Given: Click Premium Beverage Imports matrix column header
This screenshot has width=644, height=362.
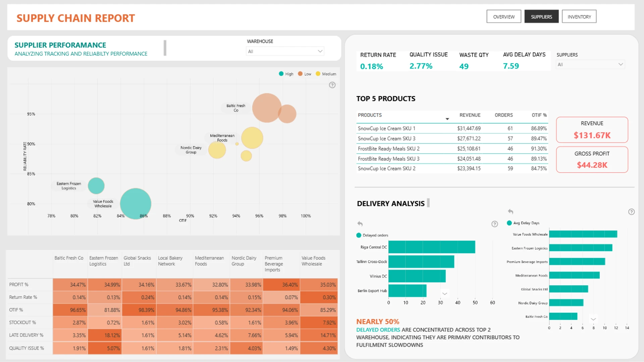Looking at the screenshot, I should [x=274, y=264].
